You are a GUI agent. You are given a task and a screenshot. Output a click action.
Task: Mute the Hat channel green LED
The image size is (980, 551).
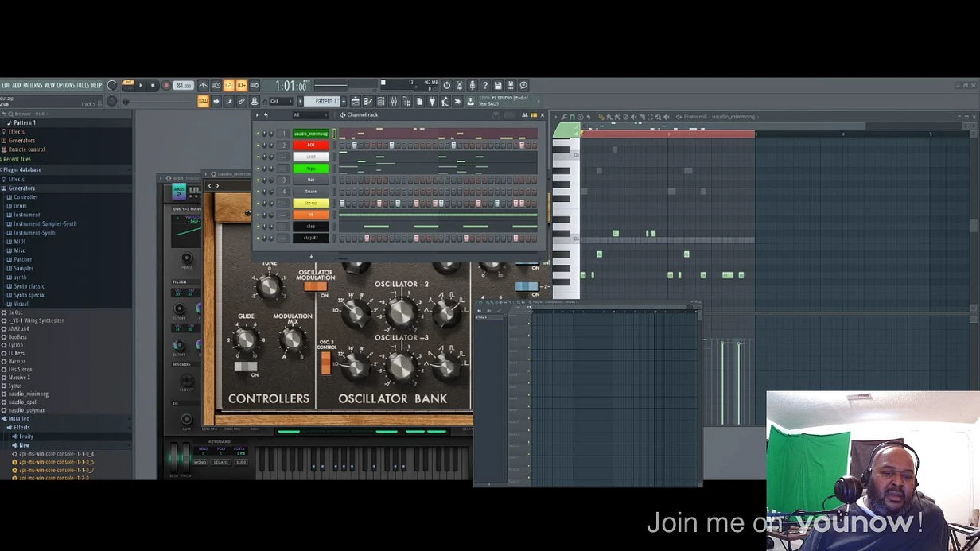(x=258, y=180)
